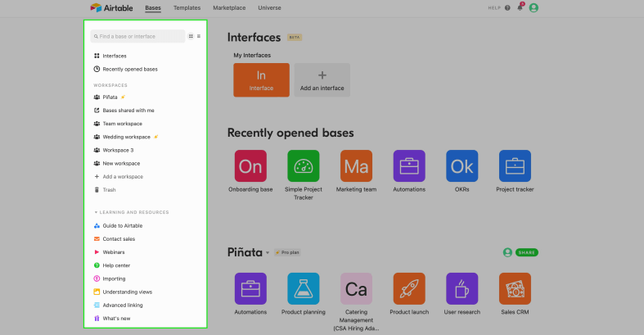Click the Find a base or interface field
The height and width of the screenshot is (335, 644).
point(137,36)
